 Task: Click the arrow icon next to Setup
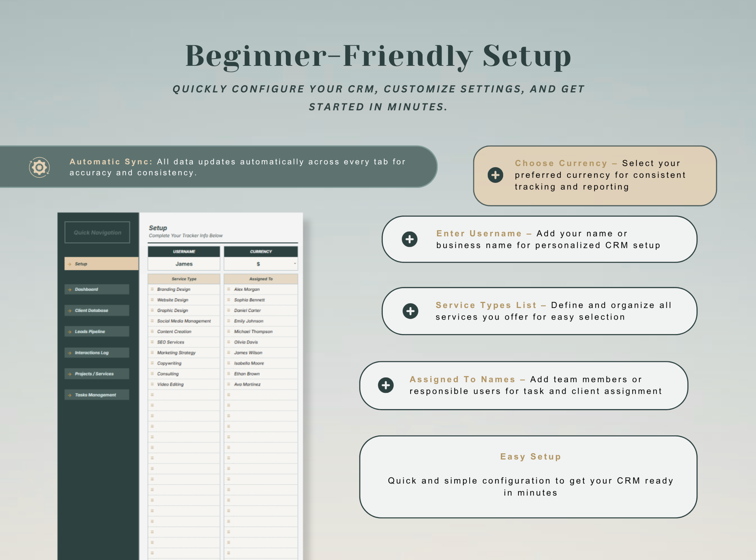tap(70, 264)
